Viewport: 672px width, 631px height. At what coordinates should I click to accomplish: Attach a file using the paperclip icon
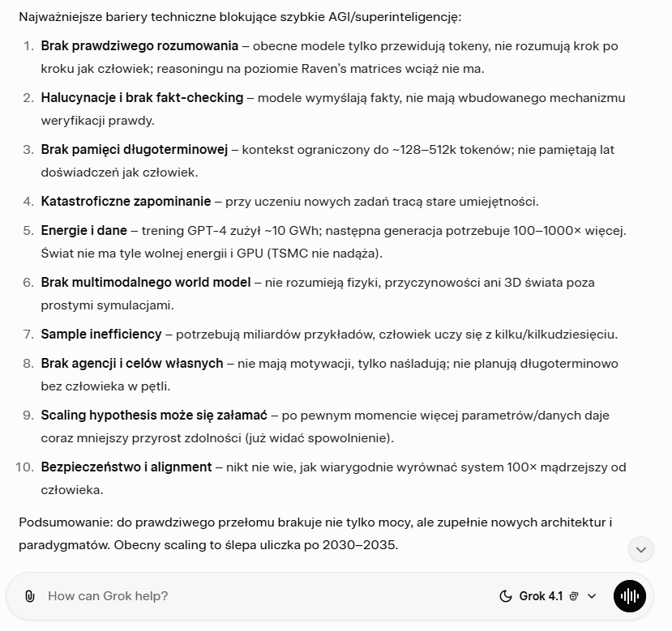31,596
